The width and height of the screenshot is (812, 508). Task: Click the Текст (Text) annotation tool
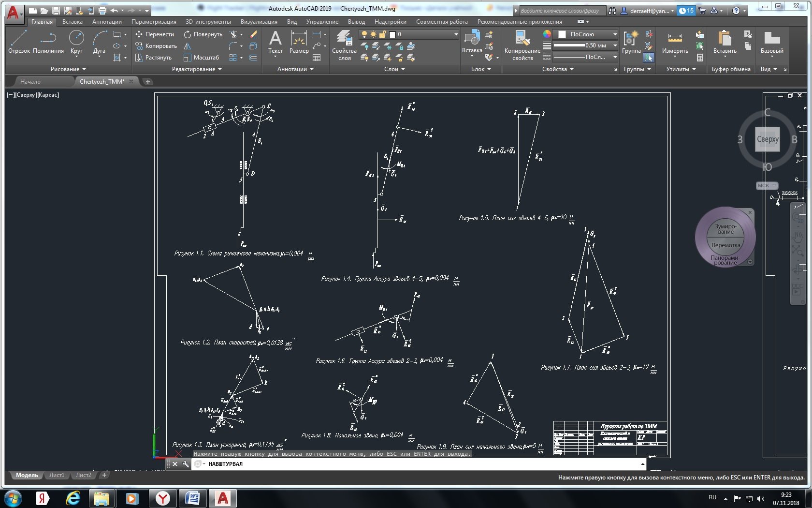click(x=275, y=42)
